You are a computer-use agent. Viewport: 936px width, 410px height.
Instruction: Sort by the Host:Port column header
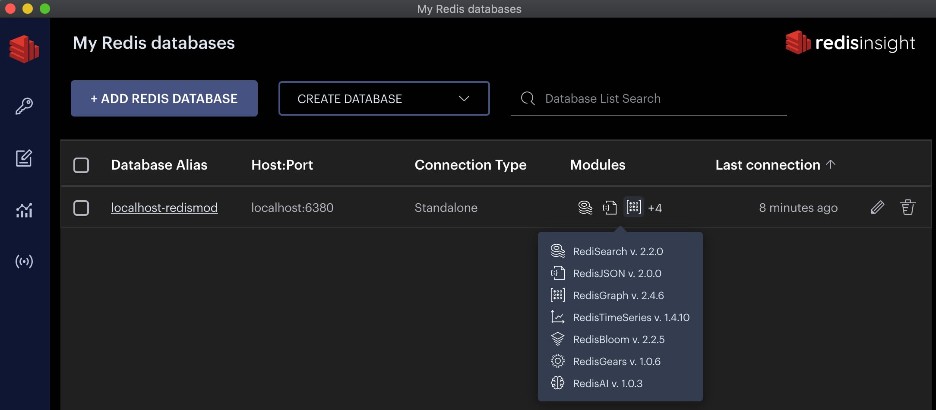(282, 165)
